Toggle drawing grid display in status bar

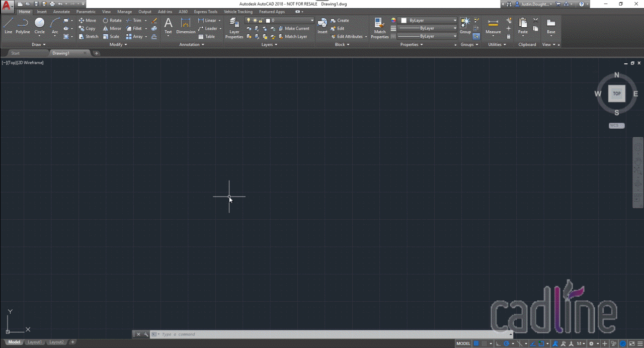476,343
